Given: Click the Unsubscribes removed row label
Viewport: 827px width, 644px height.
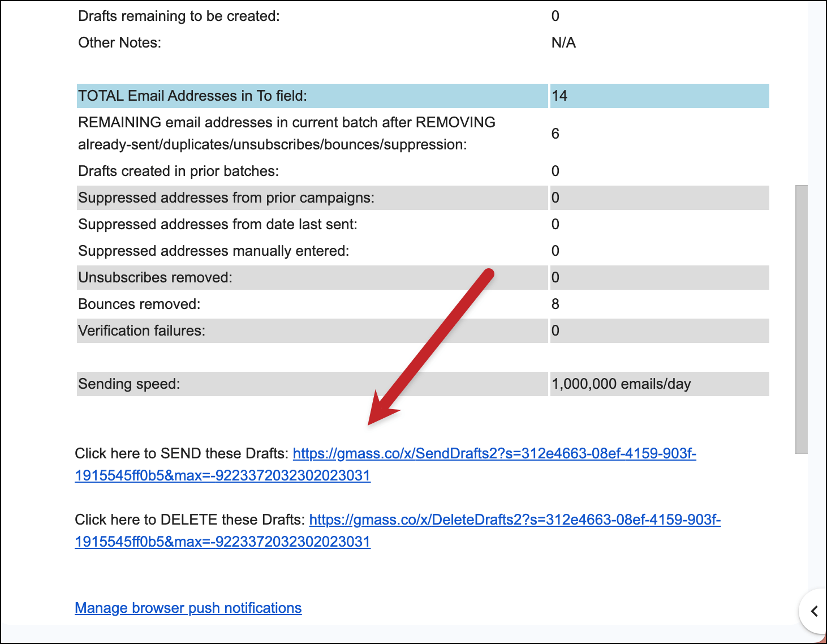Looking at the screenshot, I should coord(155,277).
